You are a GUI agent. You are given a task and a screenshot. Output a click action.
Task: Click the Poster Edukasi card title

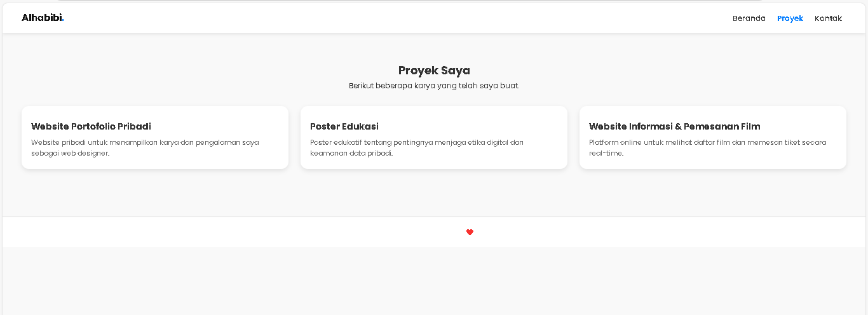(x=344, y=126)
